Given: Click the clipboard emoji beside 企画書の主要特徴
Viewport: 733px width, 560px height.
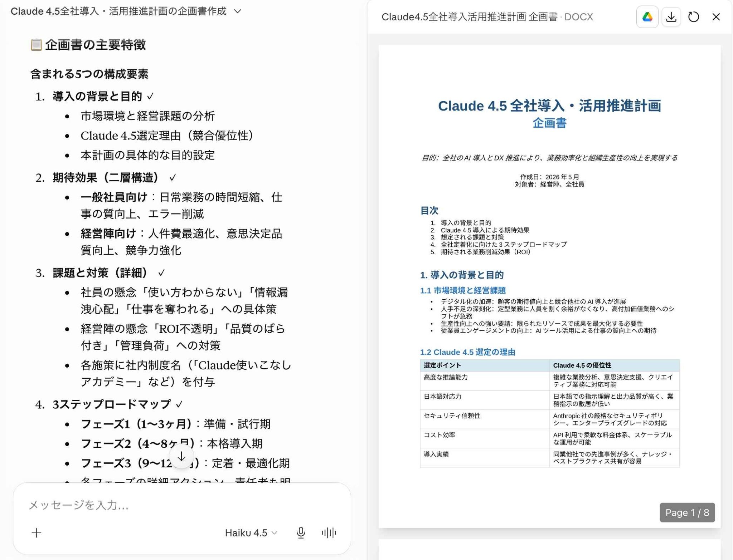Looking at the screenshot, I should tap(36, 45).
